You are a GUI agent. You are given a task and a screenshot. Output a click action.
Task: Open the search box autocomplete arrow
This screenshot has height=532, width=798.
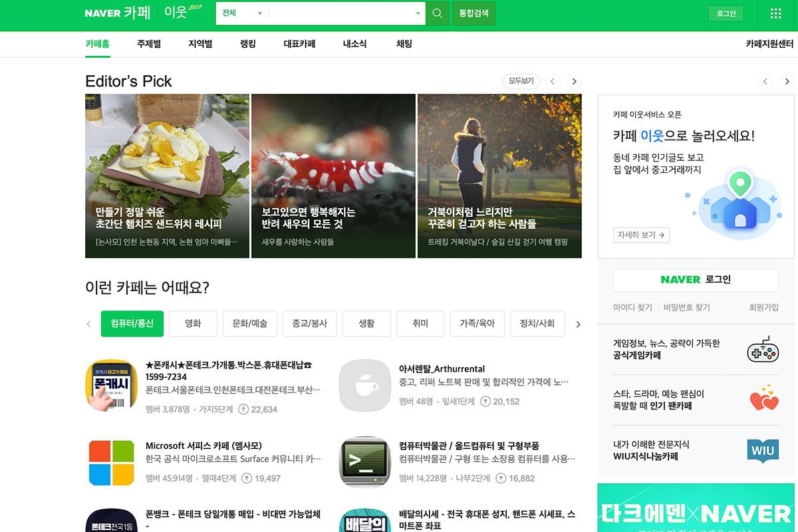click(418, 13)
